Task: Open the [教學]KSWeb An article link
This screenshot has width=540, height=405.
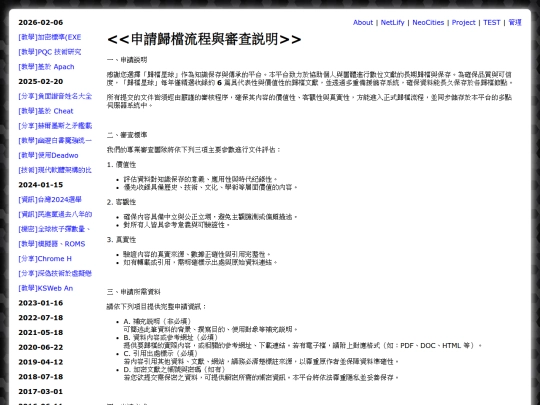Action: pos(45,288)
